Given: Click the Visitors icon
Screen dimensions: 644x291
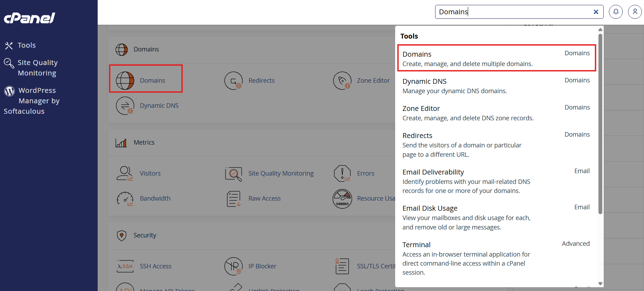Looking at the screenshot, I should [x=125, y=173].
